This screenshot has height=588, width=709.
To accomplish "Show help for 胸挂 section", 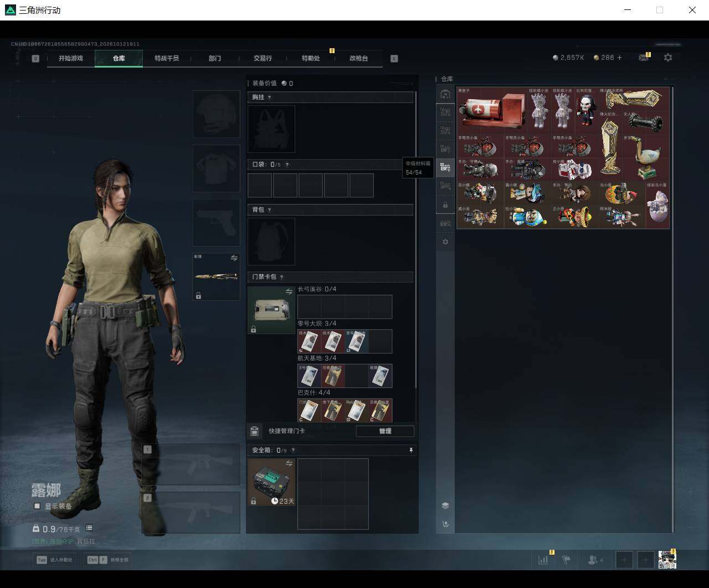I will coord(270,98).
